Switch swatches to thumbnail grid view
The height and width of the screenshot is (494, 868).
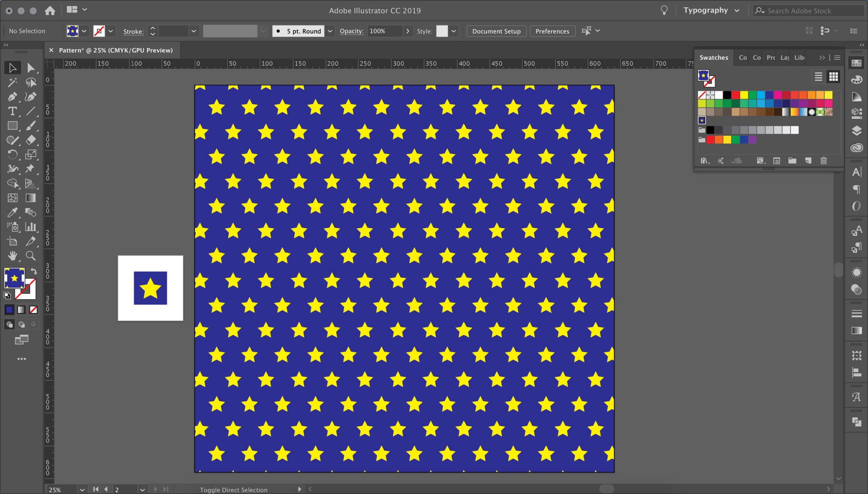point(833,77)
